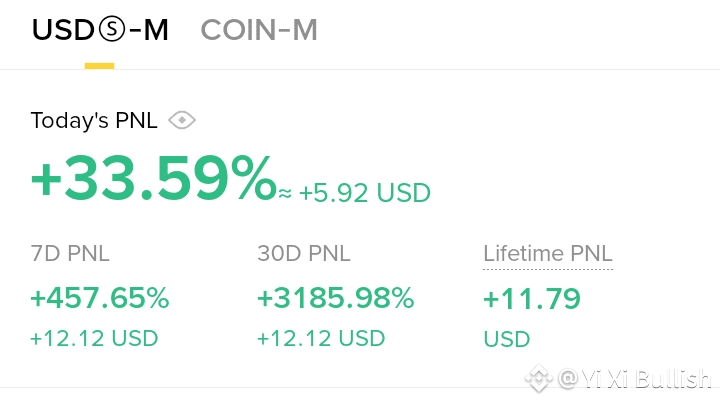The width and height of the screenshot is (720, 404).
Task: Click the +457.65% 7D percentage
Action: tap(99, 298)
